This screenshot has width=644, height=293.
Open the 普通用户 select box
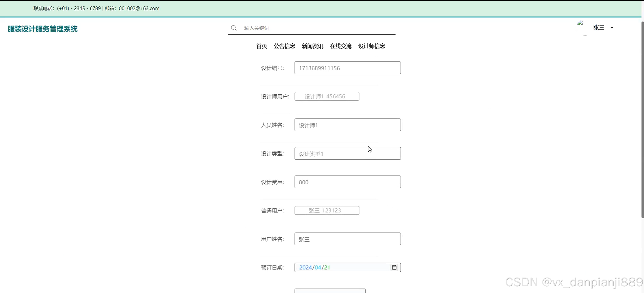point(327,210)
